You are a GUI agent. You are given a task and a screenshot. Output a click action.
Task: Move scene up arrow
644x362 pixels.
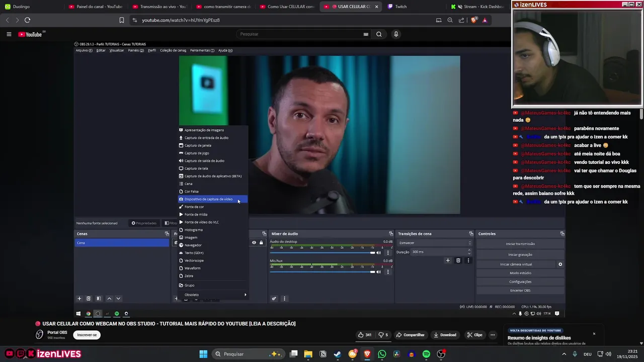coord(109,299)
